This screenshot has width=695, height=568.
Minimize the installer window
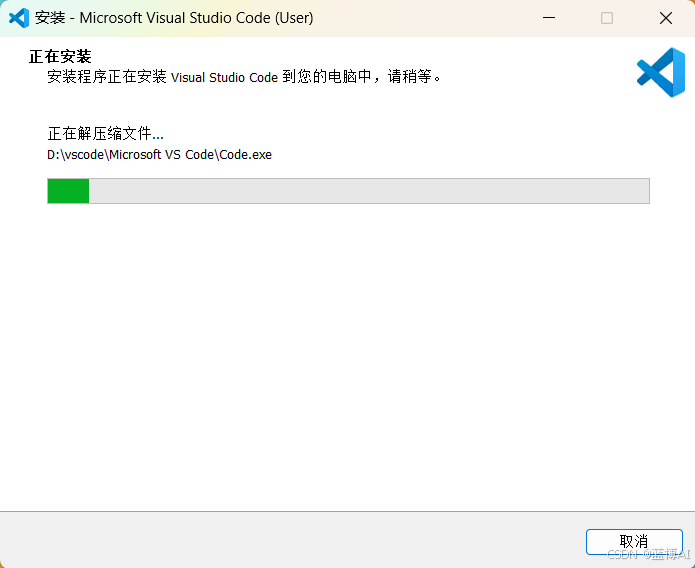click(549, 18)
